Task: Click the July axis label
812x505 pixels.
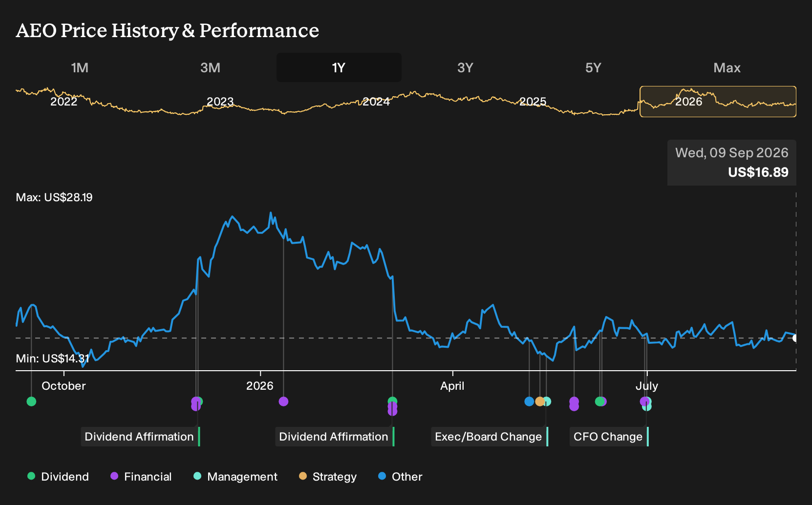Action: coord(647,386)
